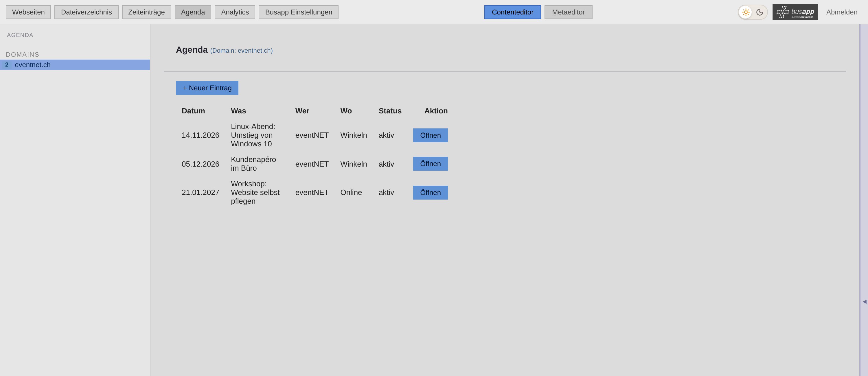868x376 pixels.
Task: Click the busapp logo
Action: [795, 12]
